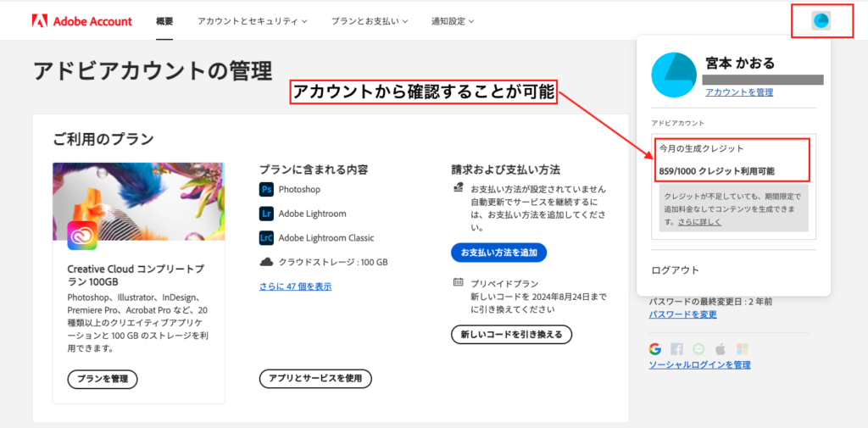Viewport: 868px width, 428px height.
Task: Click プリペイドプラン text
Action: pos(505,284)
